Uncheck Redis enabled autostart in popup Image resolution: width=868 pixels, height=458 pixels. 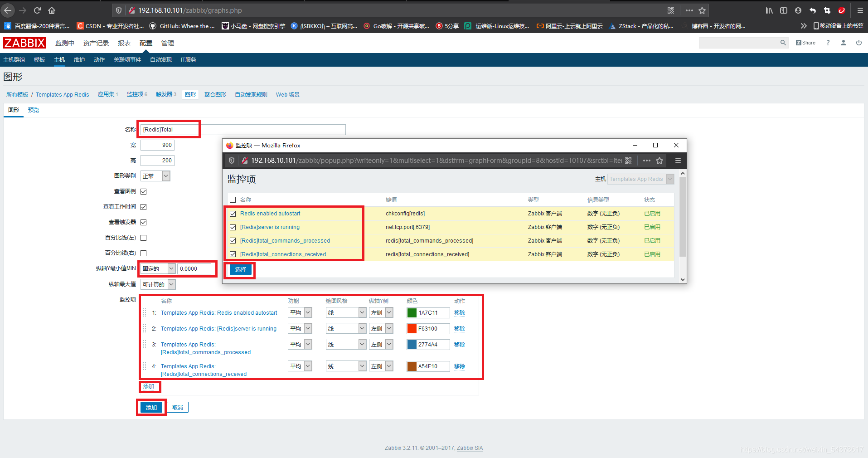(x=233, y=214)
